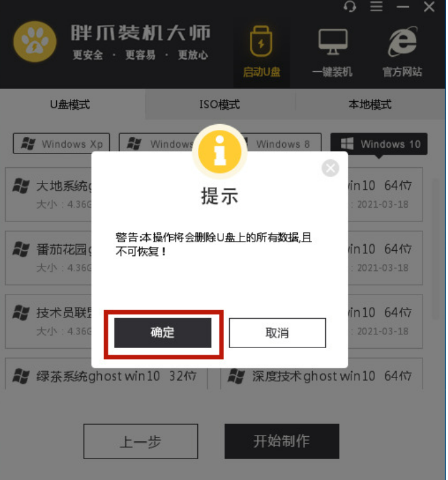Choose 绿茶系统ghost win10 32位 item
Viewport: 448px width, 480px height.
tap(106, 374)
